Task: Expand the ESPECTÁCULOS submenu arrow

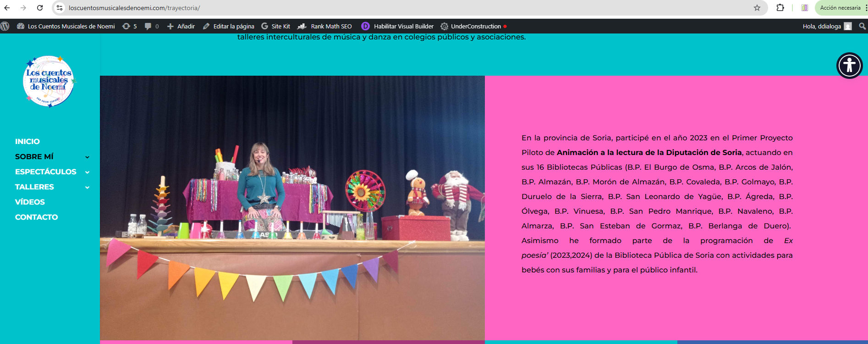Action: pyautogui.click(x=87, y=172)
